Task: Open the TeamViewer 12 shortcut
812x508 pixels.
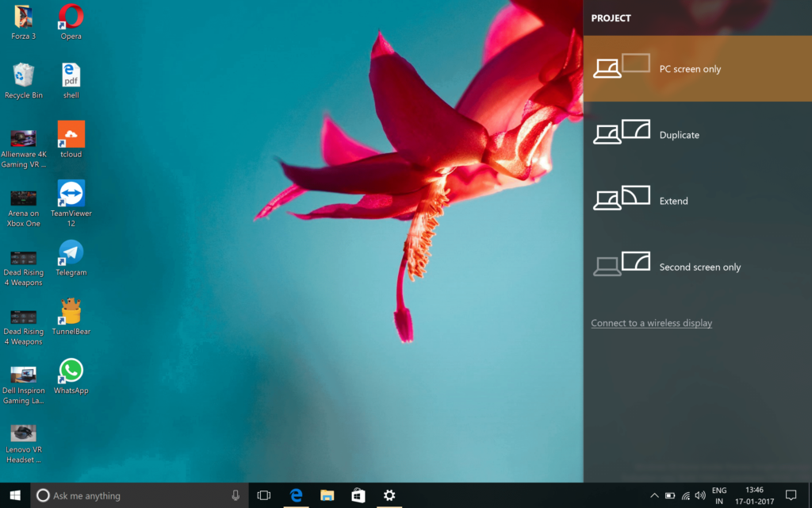Action: [71, 204]
